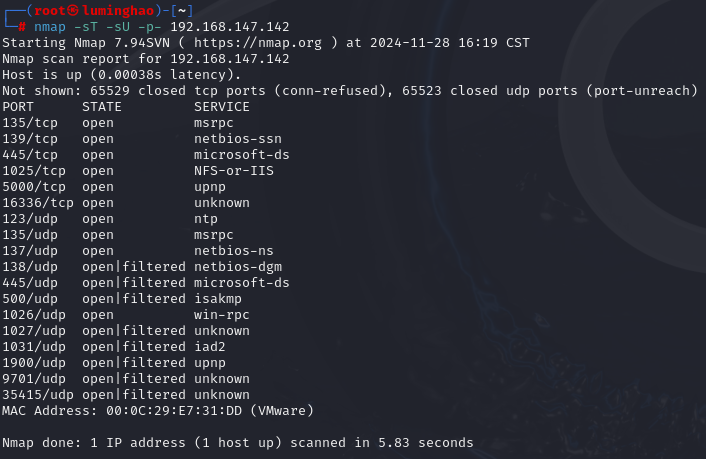Click the isakmp service name

[x=218, y=299]
